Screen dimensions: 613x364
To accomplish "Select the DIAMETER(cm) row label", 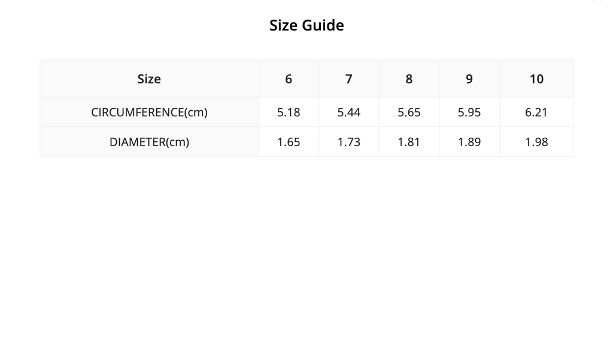I will click(149, 142).
